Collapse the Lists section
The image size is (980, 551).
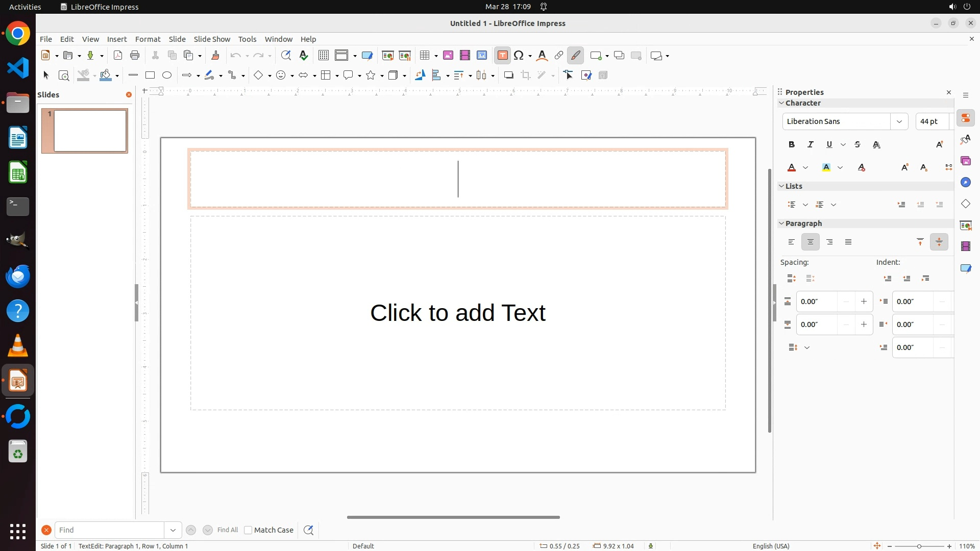(781, 186)
